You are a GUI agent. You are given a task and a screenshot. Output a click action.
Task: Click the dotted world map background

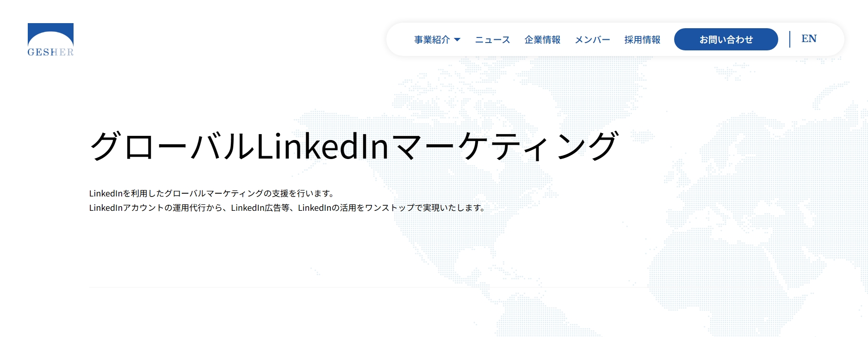740,208
